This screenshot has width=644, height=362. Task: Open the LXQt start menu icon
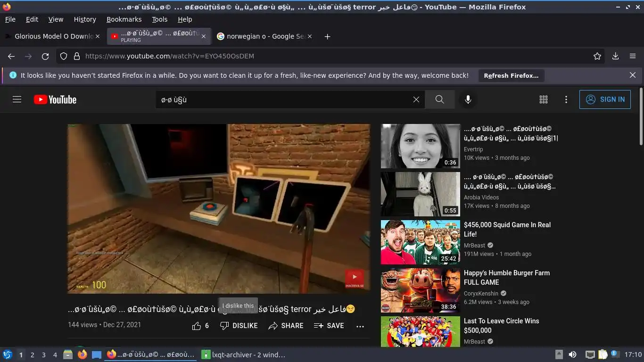8,354
